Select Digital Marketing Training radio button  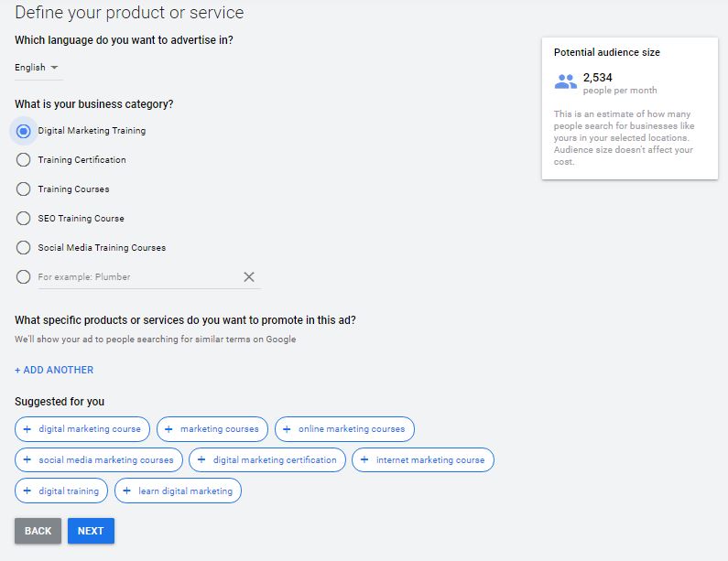[x=24, y=131]
